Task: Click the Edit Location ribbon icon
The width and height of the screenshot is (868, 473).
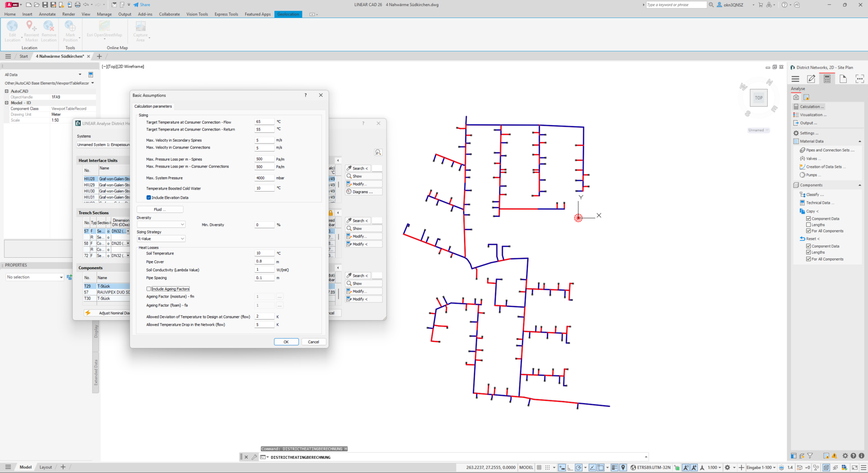Action: click(x=12, y=31)
